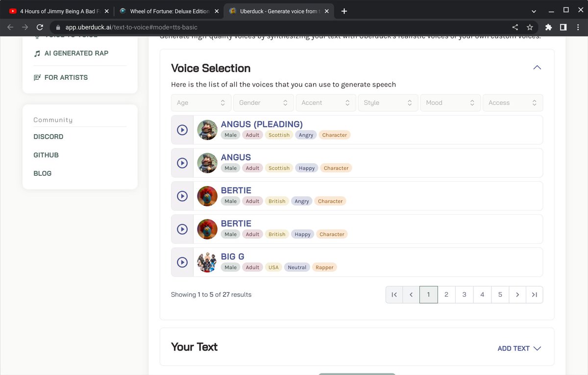This screenshot has width=588, height=375.
Task: Share this page via toolbar icon
Action: click(515, 27)
